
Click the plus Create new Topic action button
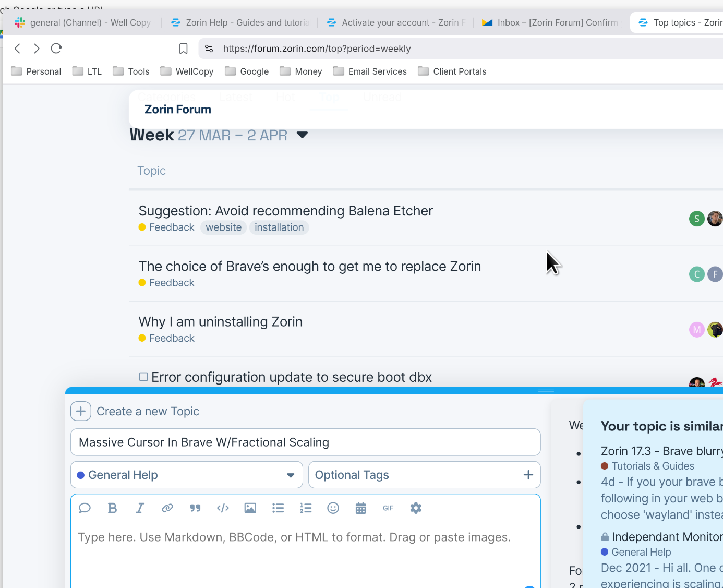point(81,411)
